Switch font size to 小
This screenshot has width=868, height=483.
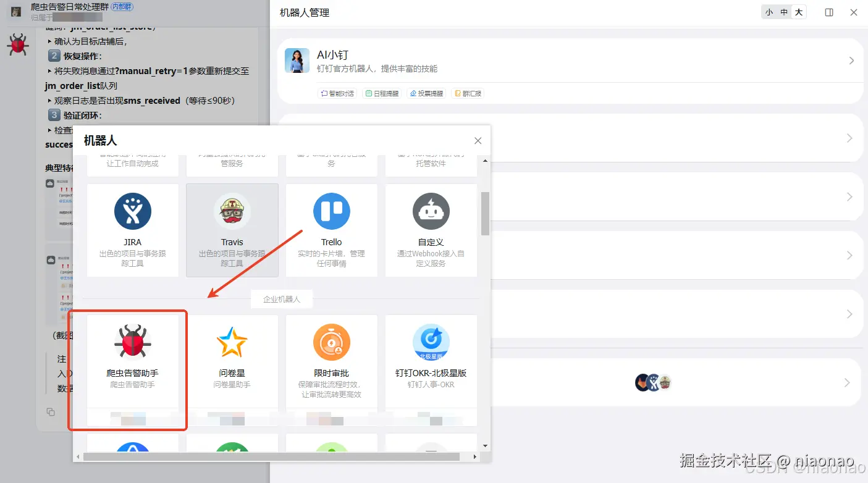(769, 11)
